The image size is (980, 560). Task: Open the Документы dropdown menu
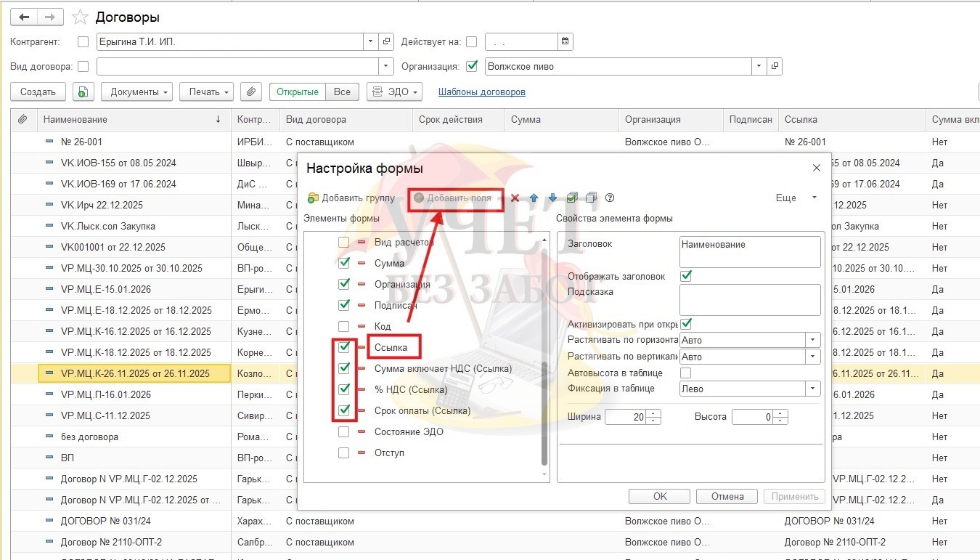tap(136, 92)
